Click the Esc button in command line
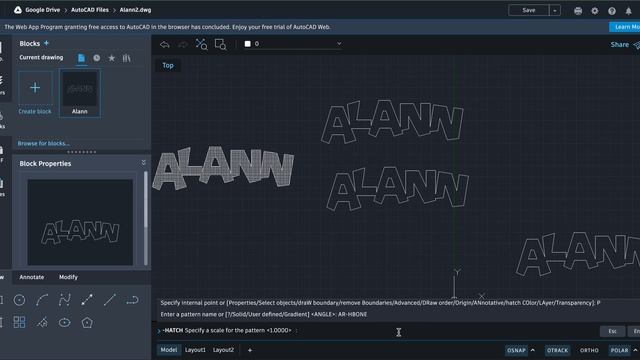 [612, 331]
